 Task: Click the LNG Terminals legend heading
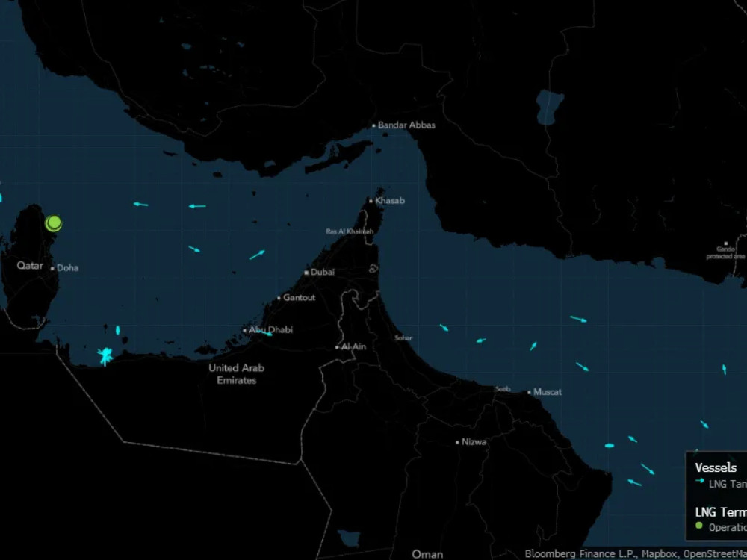pos(720,512)
